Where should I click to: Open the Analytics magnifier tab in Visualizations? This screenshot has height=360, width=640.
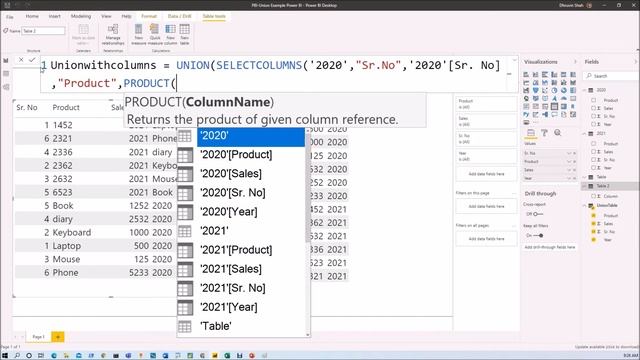pos(558,133)
